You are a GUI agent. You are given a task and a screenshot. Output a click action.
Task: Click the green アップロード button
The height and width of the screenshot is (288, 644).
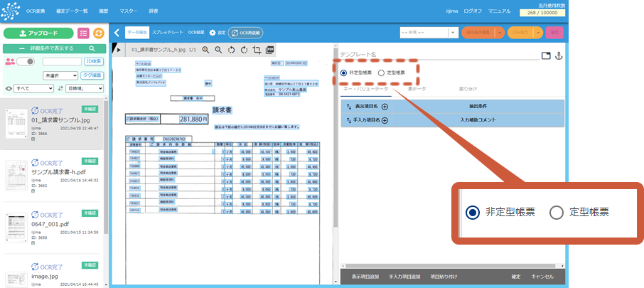point(38,33)
